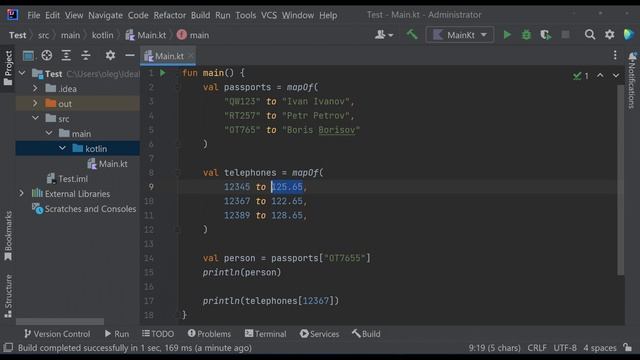The height and width of the screenshot is (360, 640).
Task: Open the VCS menu
Action: tap(269, 16)
